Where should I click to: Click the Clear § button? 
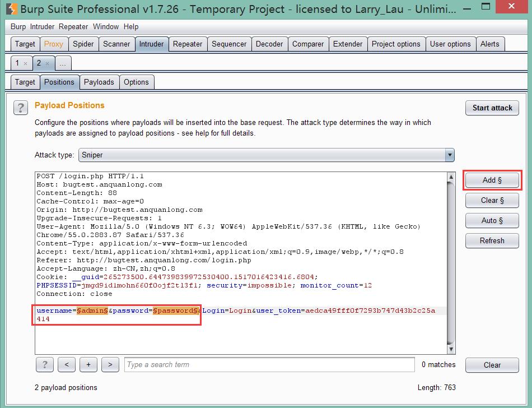pyautogui.click(x=492, y=200)
